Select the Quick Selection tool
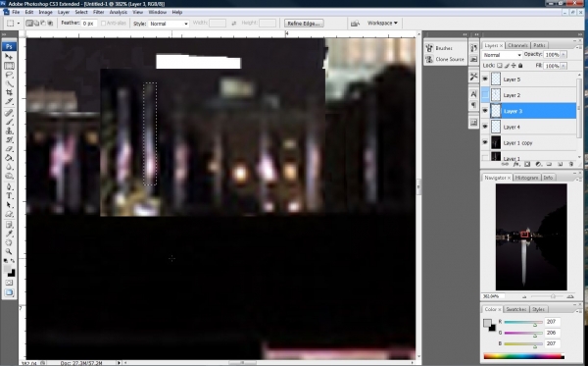This screenshot has height=366, width=588. (9, 83)
